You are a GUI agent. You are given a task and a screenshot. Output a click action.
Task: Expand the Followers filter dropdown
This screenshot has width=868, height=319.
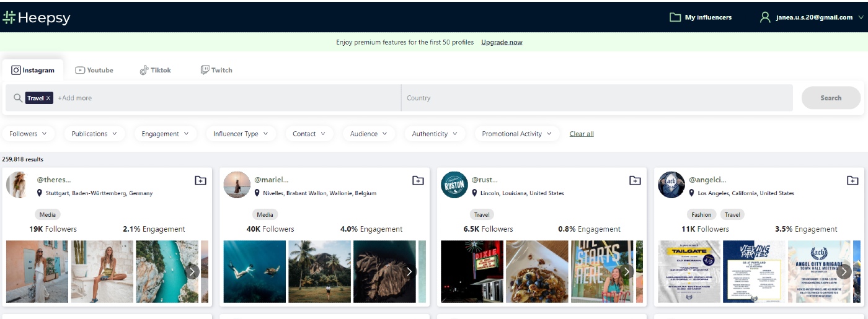pyautogui.click(x=29, y=134)
